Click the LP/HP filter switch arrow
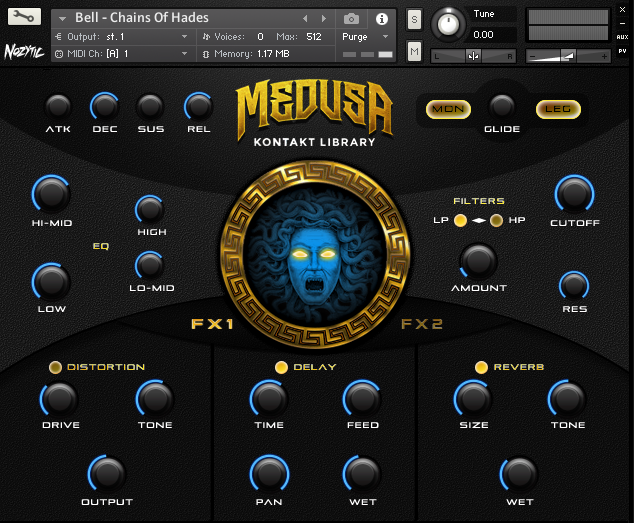This screenshot has width=634, height=523. pos(479,220)
